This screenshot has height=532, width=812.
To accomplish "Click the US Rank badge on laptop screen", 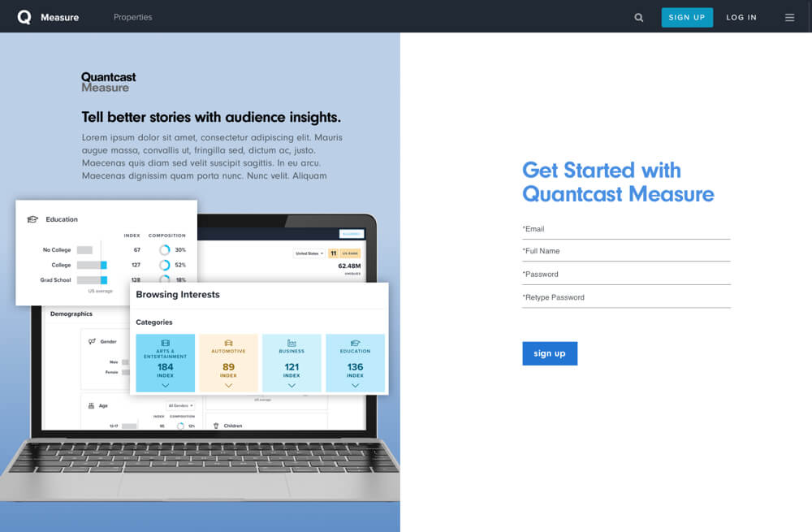I will pos(345,253).
